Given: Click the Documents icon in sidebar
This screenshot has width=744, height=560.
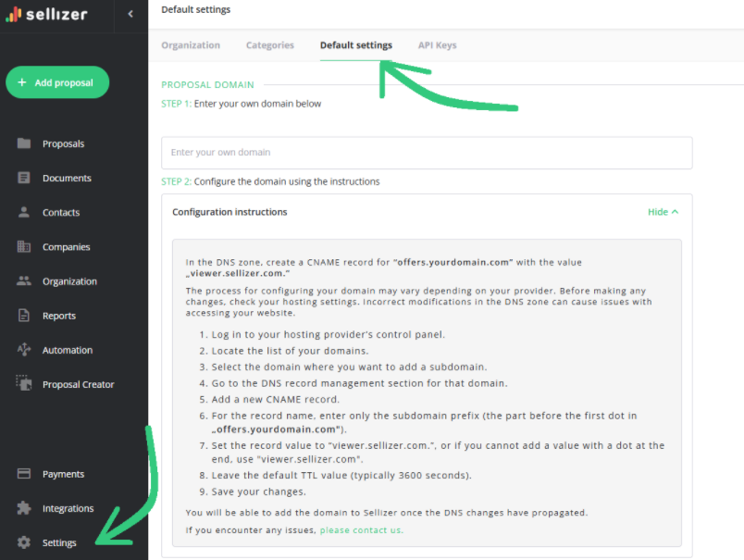Looking at the screenshot, I should point(24,178).
